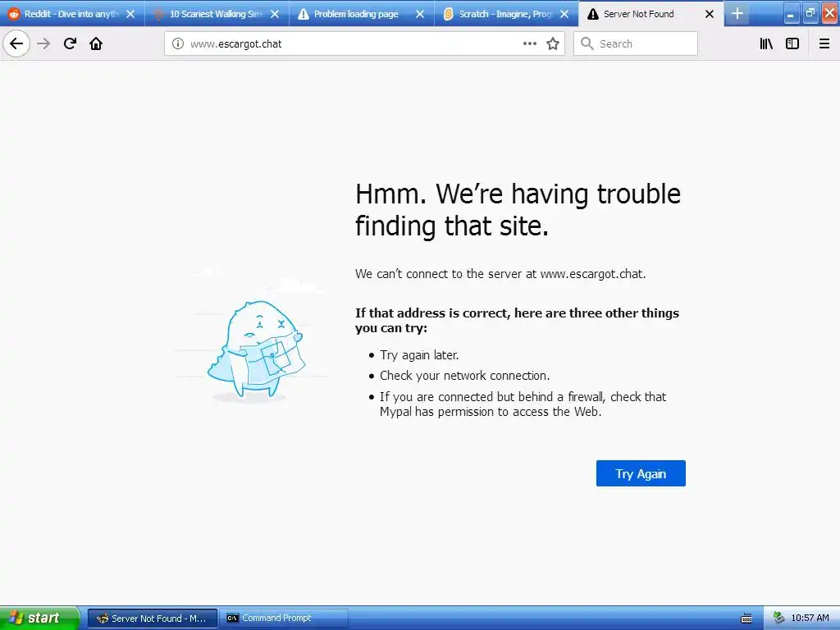Open Command Prompt from the taskbar
Screen dimensions: 840x630
point(284,619)
